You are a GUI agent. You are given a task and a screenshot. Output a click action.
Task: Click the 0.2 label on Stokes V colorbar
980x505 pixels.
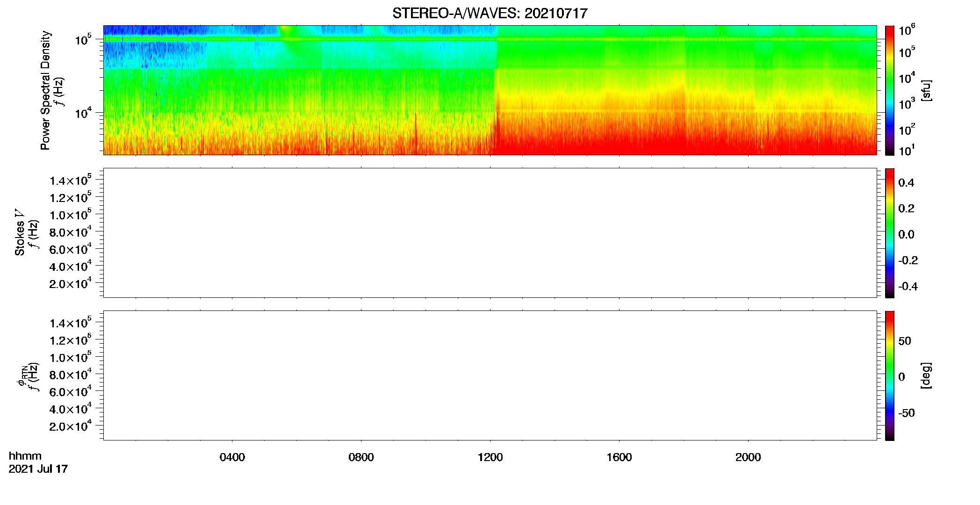tap(906, 209)
